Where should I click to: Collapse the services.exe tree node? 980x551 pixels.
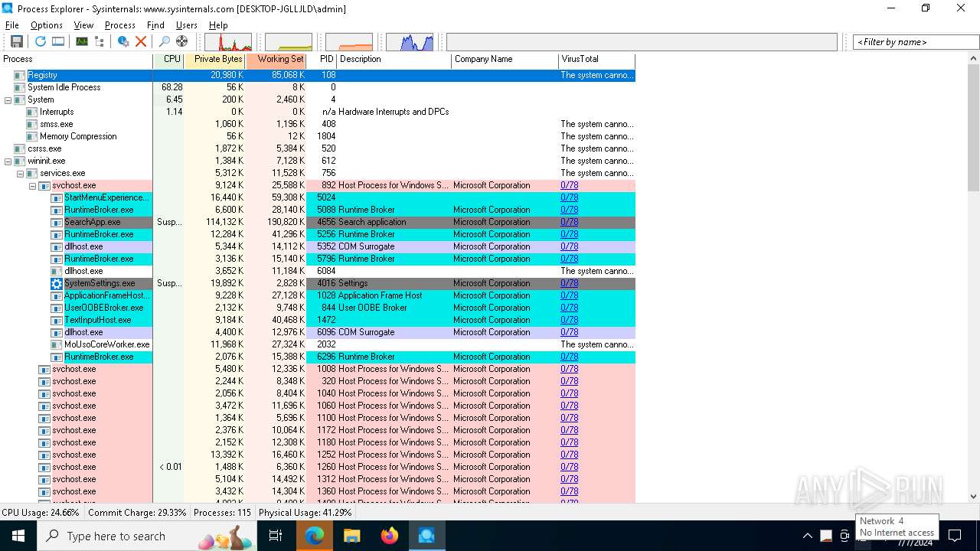(20, 173)
